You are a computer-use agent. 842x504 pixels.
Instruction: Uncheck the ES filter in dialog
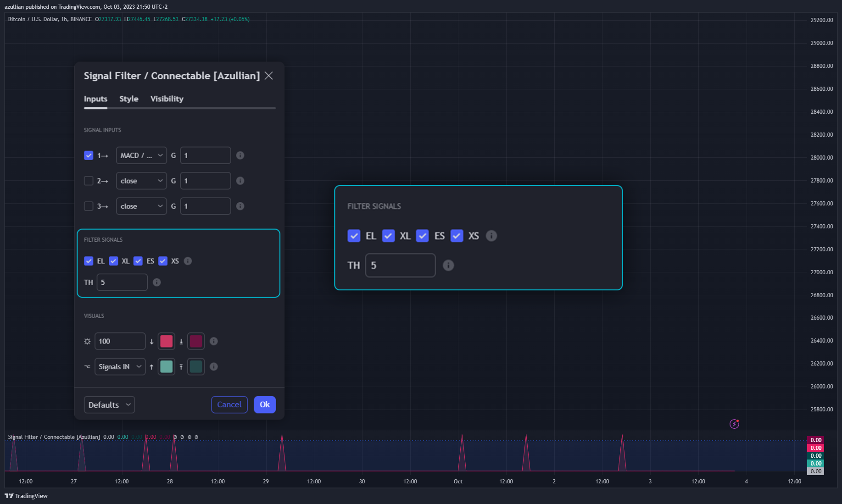coord(138,261)
